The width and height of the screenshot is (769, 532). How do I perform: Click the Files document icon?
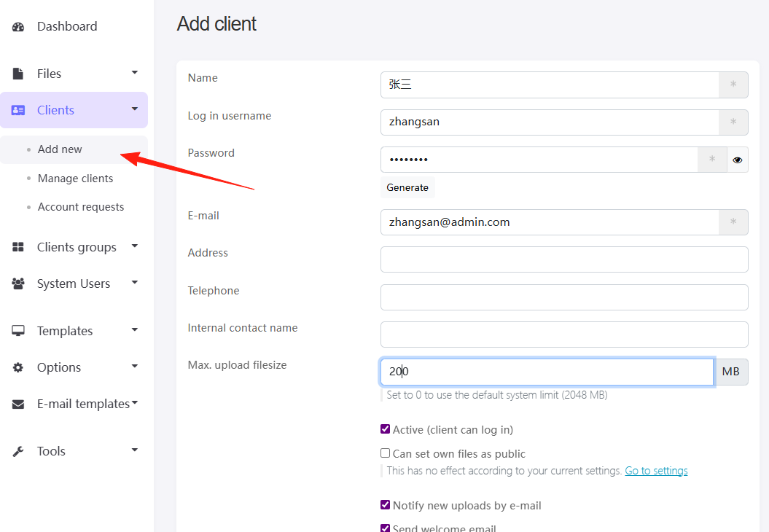[x=18, y=74]
